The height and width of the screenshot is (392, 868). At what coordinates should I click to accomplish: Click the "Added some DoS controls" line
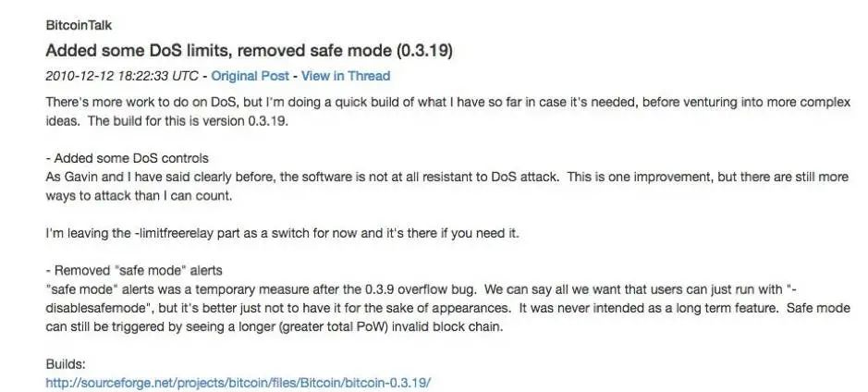click(x=127, y=157)
